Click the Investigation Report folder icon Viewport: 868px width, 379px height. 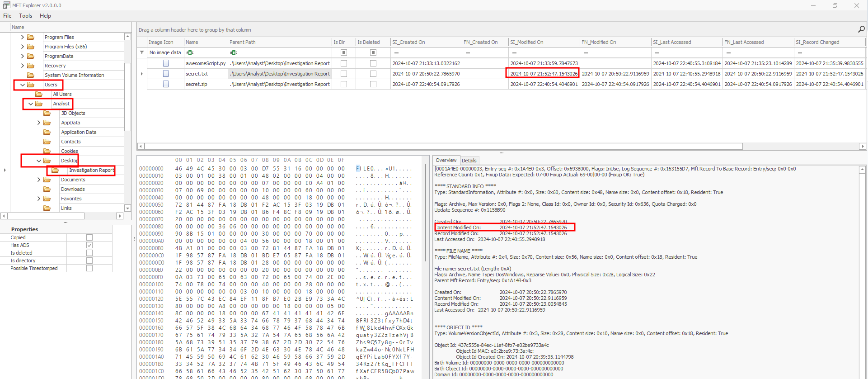55,170
